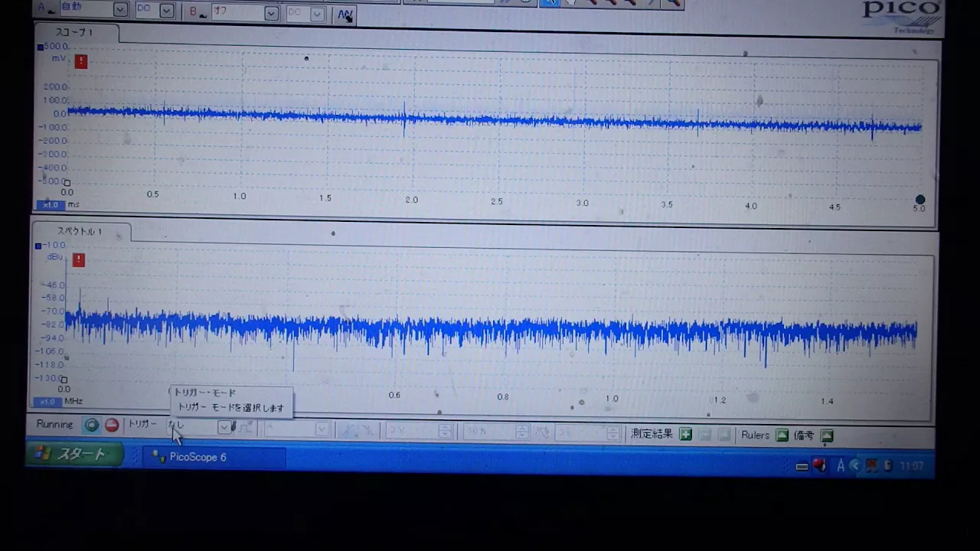Open the Windows スタート menu

click(76, 455)
